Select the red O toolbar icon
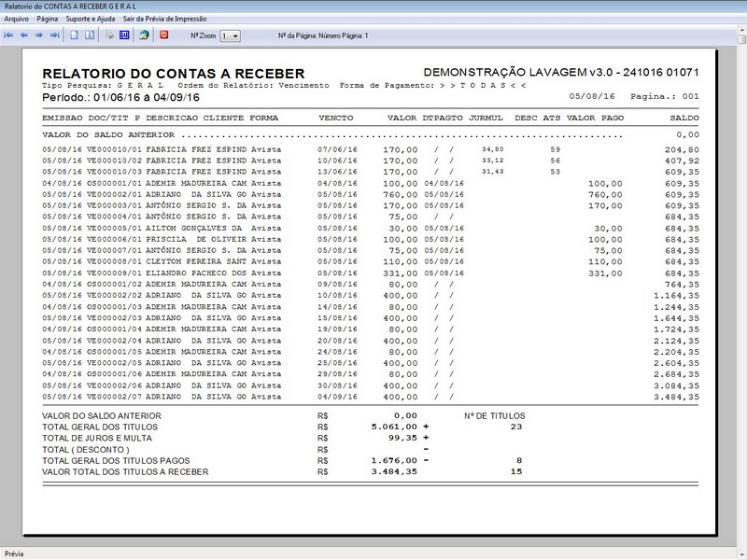 162,35
